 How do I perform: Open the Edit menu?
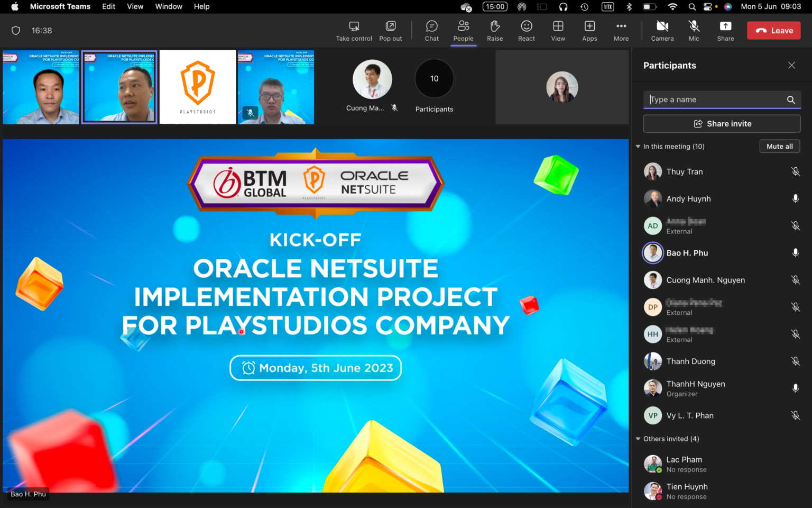109,6
